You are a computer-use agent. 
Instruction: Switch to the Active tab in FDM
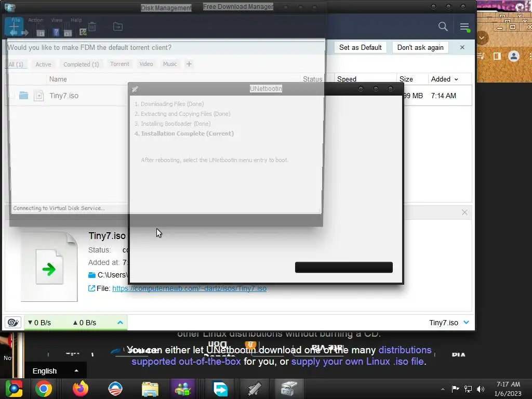coord(44,64)
